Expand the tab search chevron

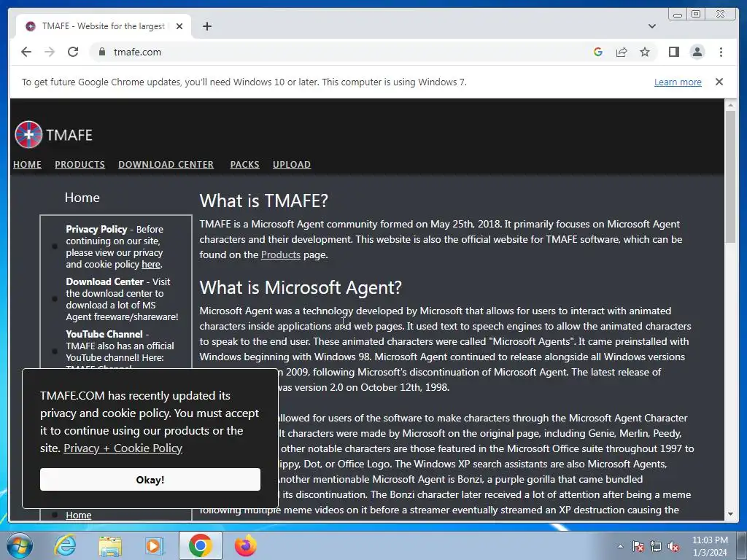tap(651, 26)
